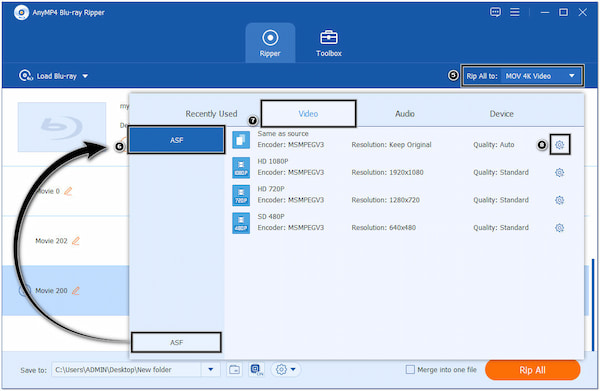The height and width of the screenshot is (391, 600).
Task: Open the output folder icon
Action: (x=234, y=370)
